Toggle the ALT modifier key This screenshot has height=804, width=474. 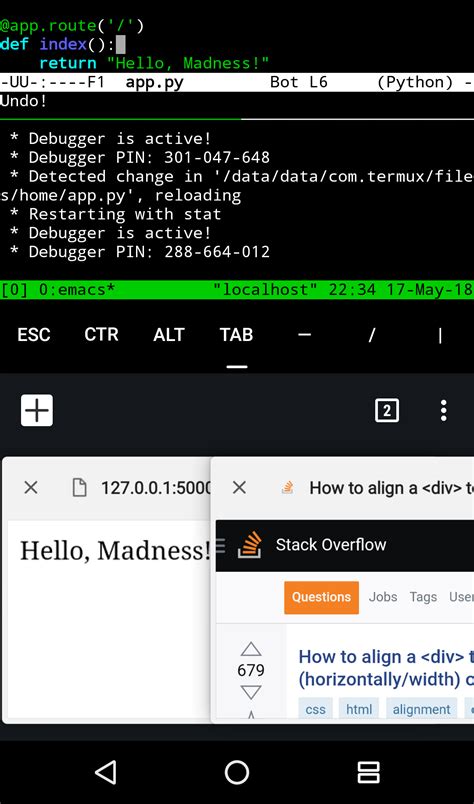(x=169, y=335)
